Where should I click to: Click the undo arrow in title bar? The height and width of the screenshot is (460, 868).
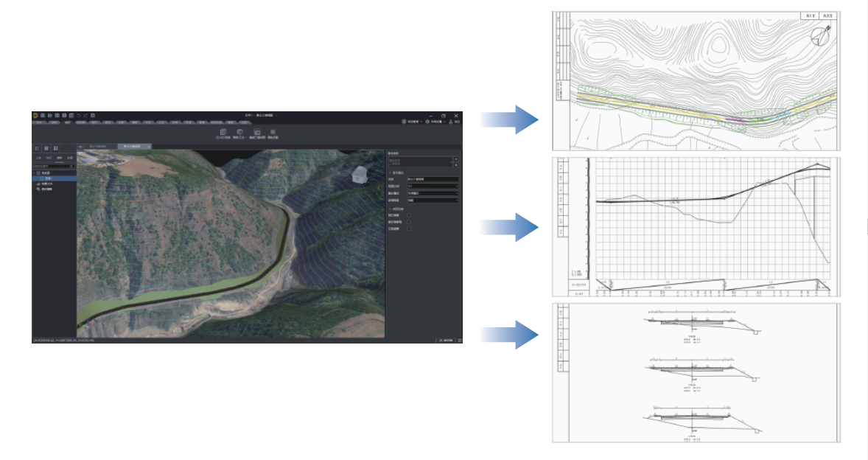click(x=79, y=116)
